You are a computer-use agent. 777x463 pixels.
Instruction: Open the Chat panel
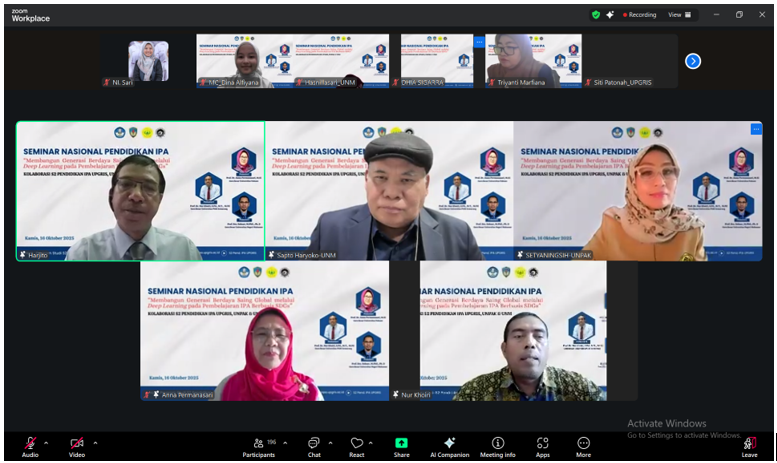tap(313, 443)
